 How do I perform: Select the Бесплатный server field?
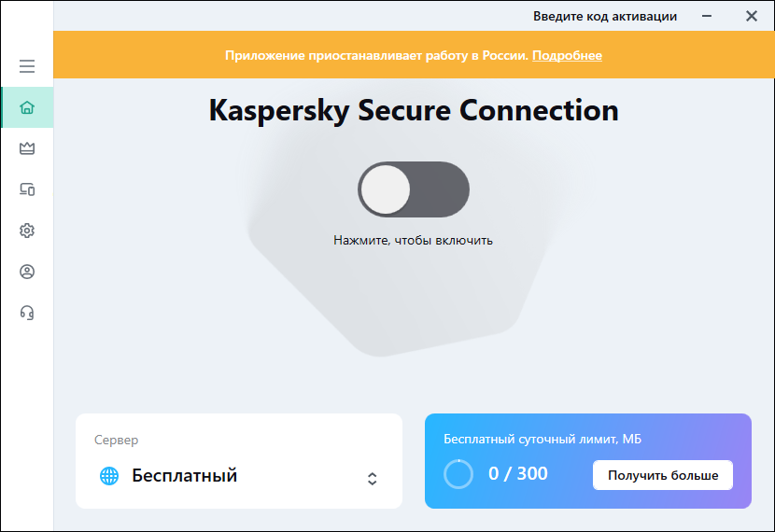[x=184, y=476]
